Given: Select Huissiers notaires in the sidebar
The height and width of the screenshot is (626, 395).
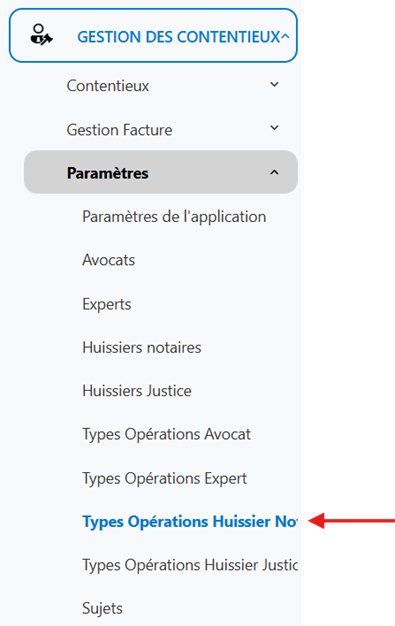Looking at the screenshot, I should click(x=142, y=347).
